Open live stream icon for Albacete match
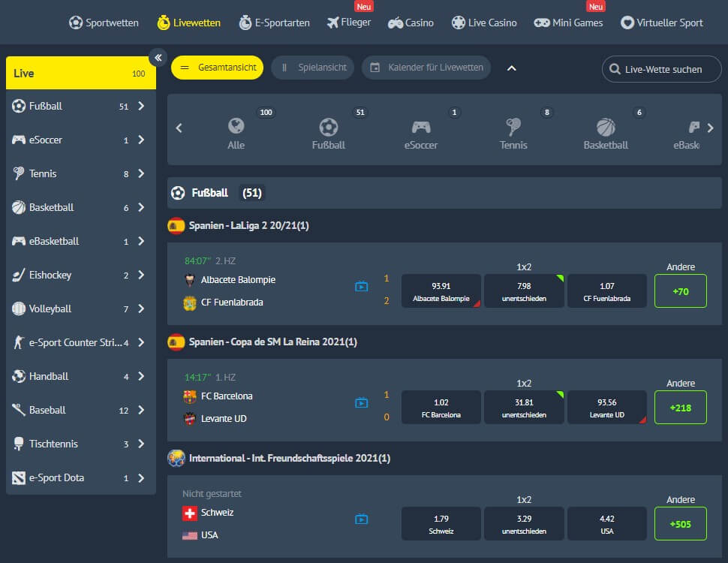Image resolution: width=728 pixels, height=563 pixels. [x=361, y=286]
